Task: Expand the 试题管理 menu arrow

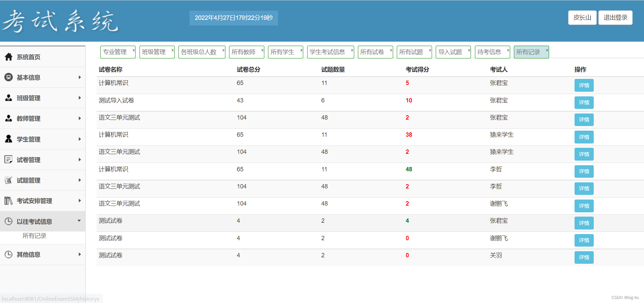Action: (x=79, y=180)
